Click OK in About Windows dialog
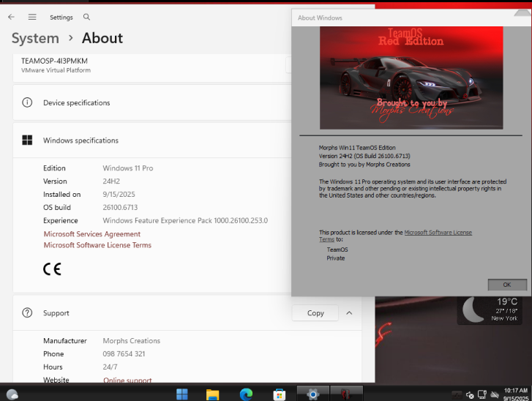Screen dimensions: 532x401 [x=507, y=285]
